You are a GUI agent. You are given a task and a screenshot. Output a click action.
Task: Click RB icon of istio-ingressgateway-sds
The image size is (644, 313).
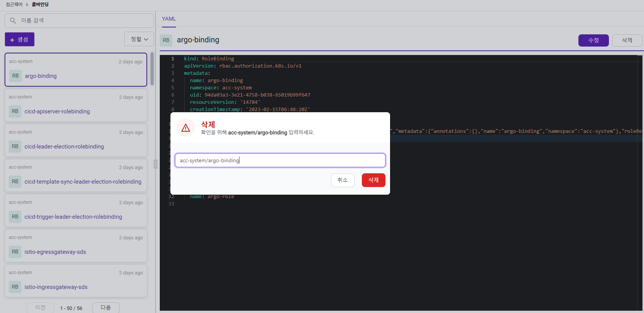coord(15,287)
